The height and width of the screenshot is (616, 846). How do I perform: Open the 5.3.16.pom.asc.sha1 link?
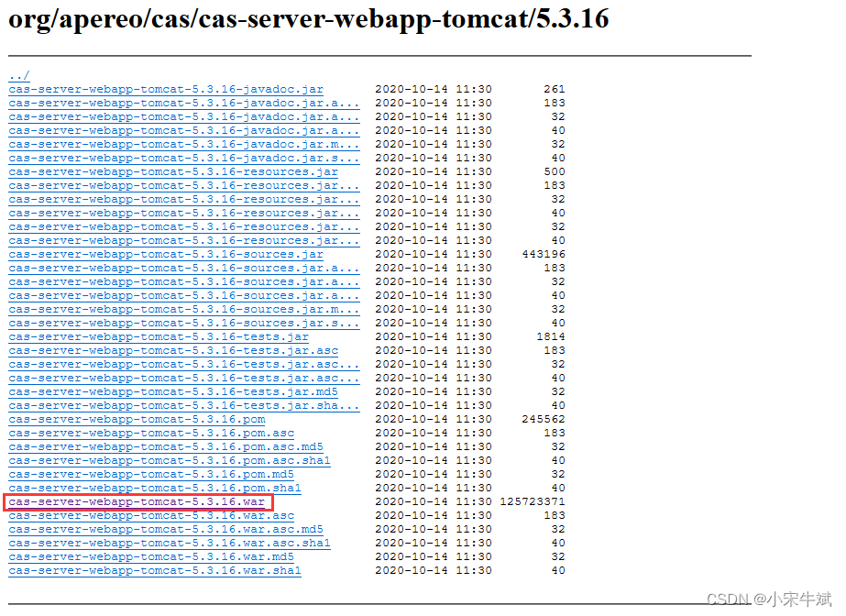170,461
